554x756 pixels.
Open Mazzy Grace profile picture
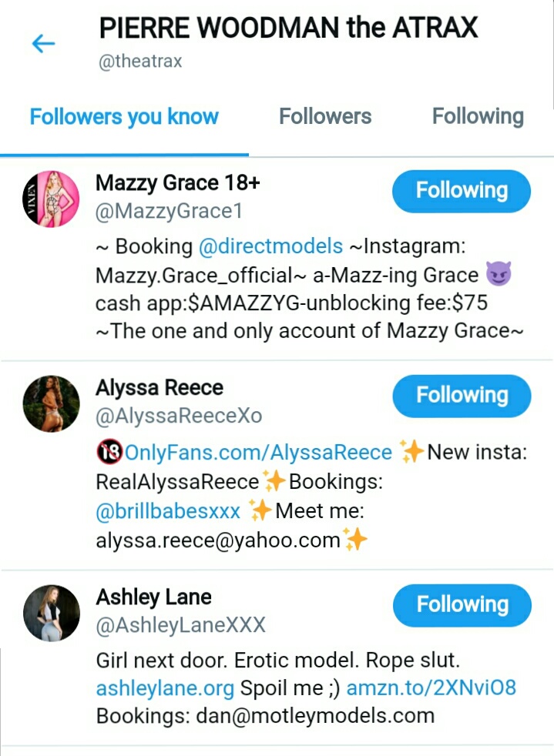[51, 199]
